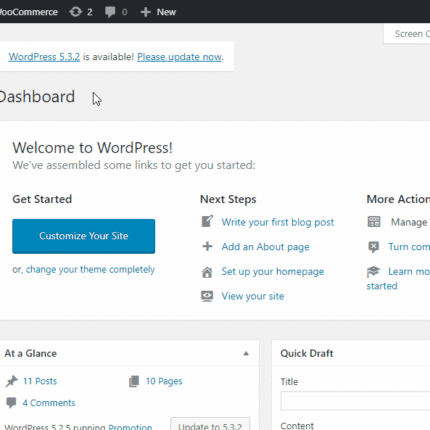This screenshot has width=430, height=430.
Task: Click the Please update now link
Action: [179, 57]
